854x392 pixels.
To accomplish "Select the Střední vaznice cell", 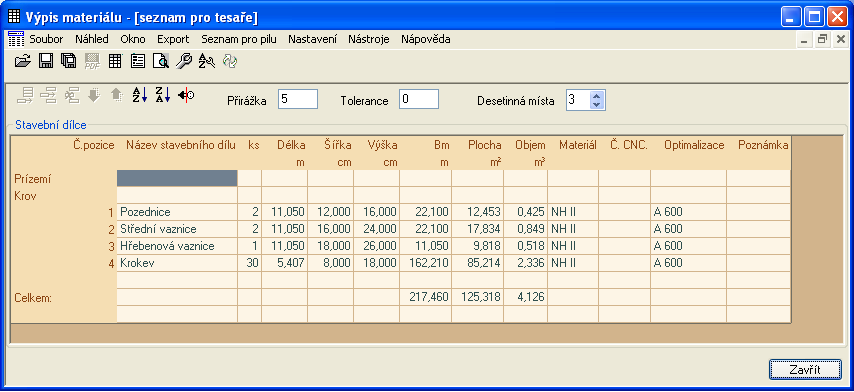I will [177, 229].
